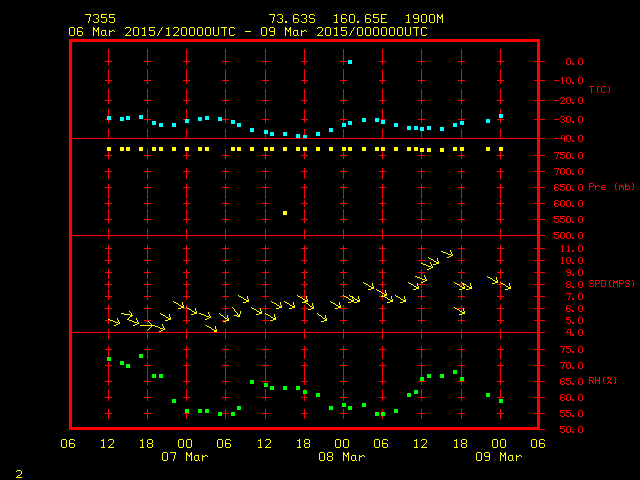Click the '-10.0' temperature tick value
Image resolution: width=640 pixels, height=480 pixels.
point(569,81)
